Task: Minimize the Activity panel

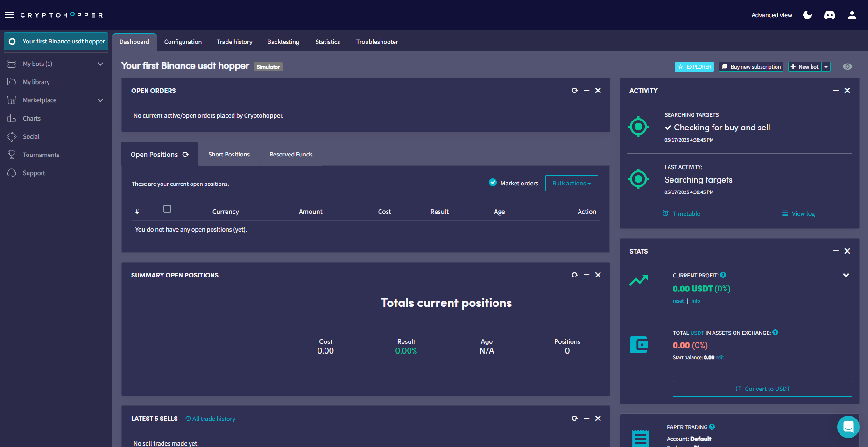Action: [836, 91]
